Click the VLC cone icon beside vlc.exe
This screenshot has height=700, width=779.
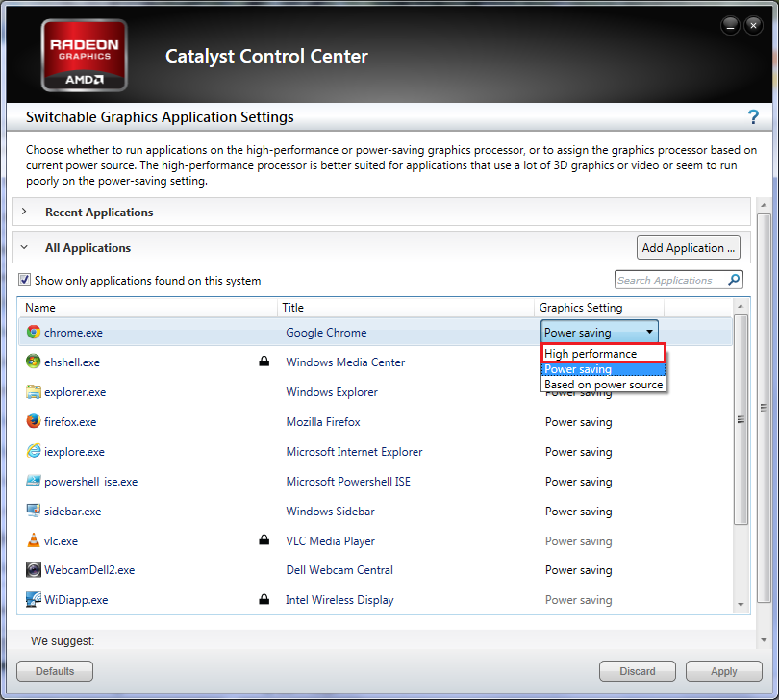pyautogui.click(x=34, y=540)
